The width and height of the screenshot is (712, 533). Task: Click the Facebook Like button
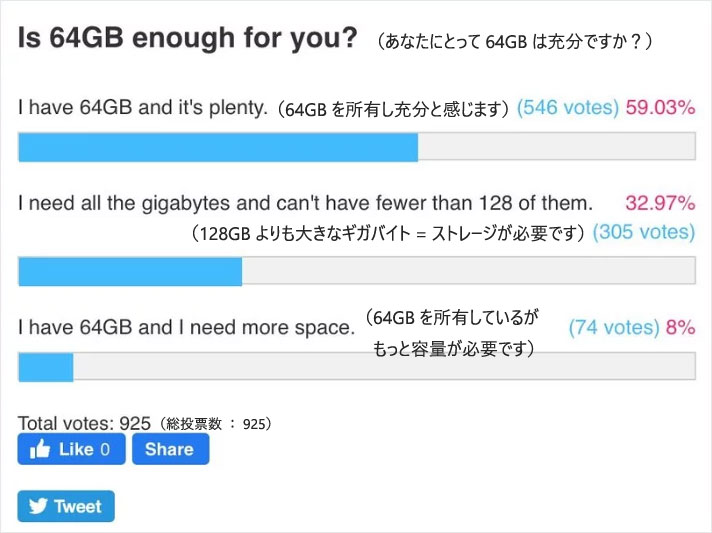(x=71, y=449)
